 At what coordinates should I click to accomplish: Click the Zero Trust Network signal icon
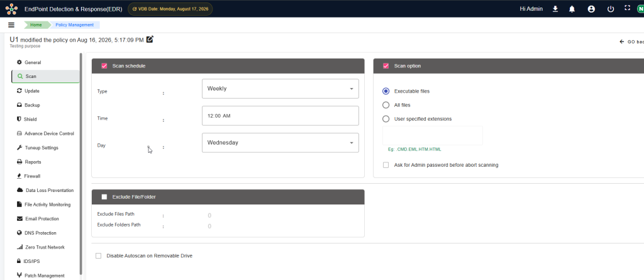tap(19, 247)
